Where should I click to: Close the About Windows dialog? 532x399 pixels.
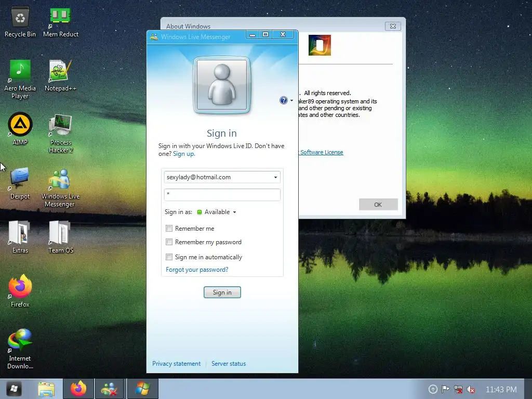(x=393, y=26)
